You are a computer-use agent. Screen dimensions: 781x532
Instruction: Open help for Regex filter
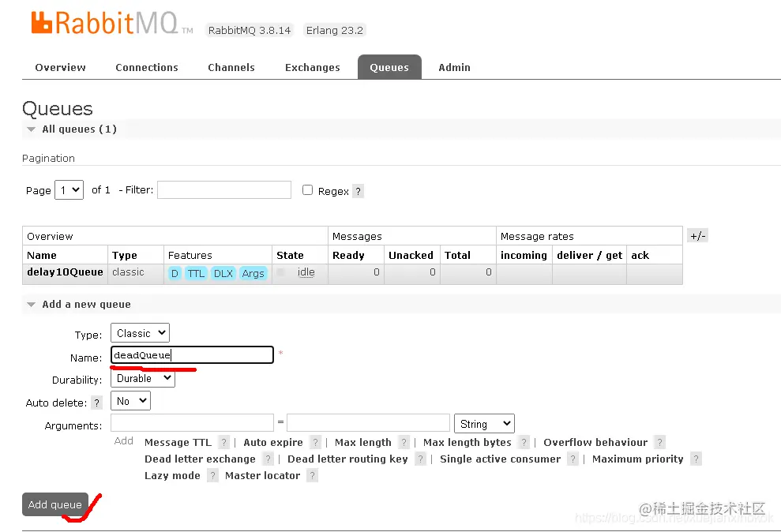click(359, 191)
